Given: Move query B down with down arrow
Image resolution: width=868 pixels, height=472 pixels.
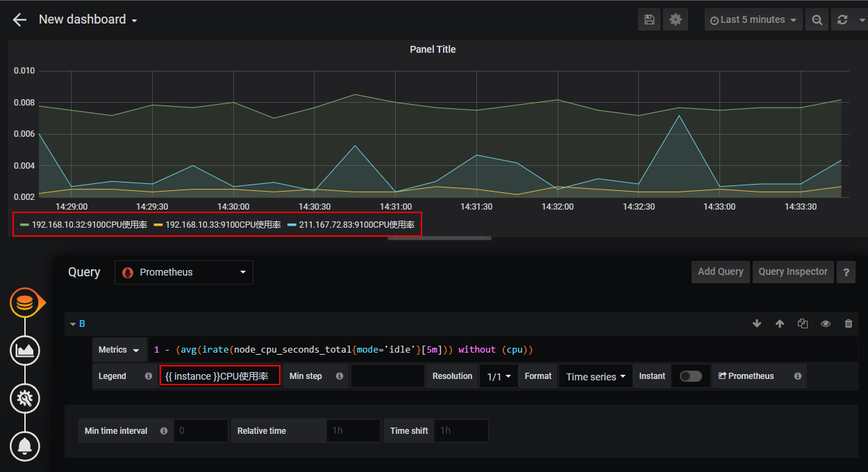Looking at the screenshot, I should pos(757,323).
